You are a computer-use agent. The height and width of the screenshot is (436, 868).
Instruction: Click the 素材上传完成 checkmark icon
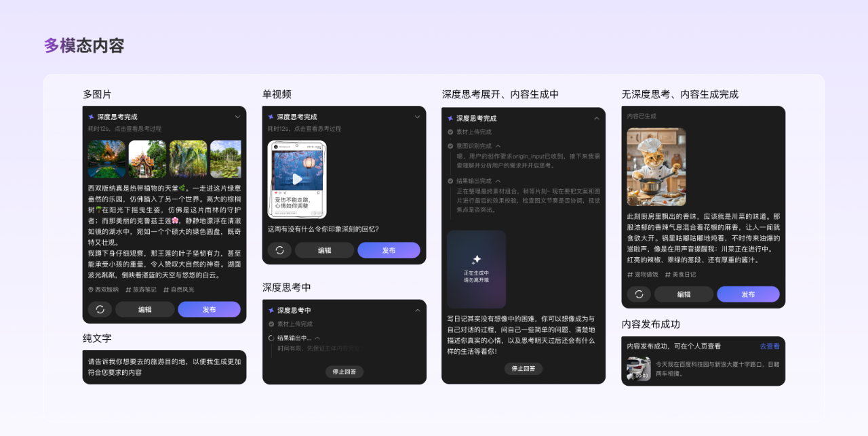[450, 132]
